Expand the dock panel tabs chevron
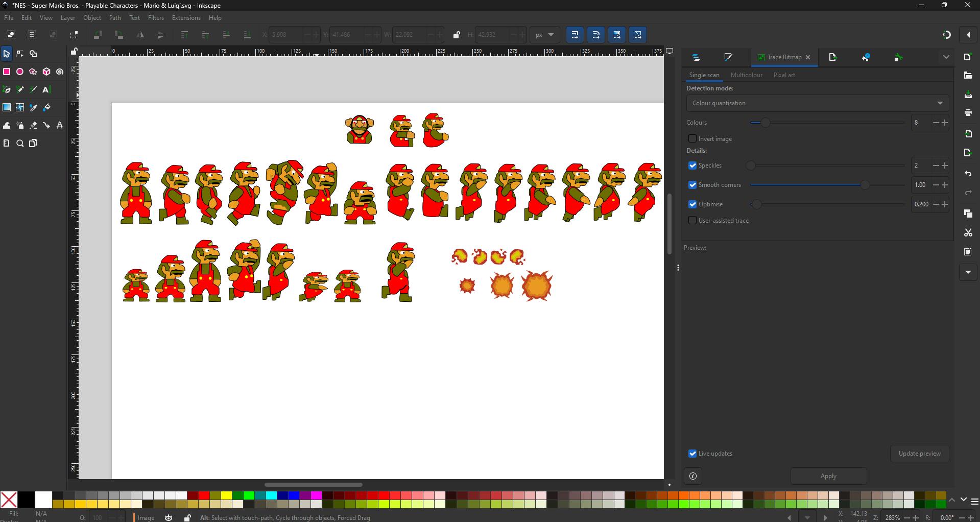980x522 pixels. (946, 57)
